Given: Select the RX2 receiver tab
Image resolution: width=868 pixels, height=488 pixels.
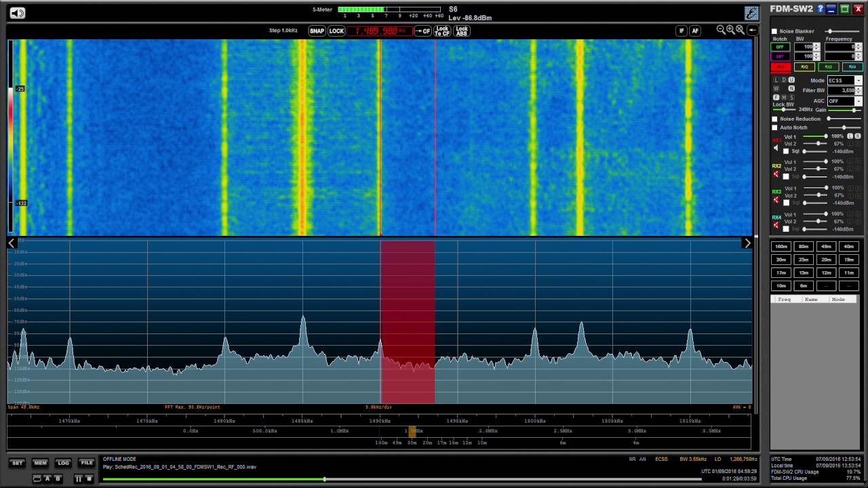Looking at the screenshot, I should [804, 67].
